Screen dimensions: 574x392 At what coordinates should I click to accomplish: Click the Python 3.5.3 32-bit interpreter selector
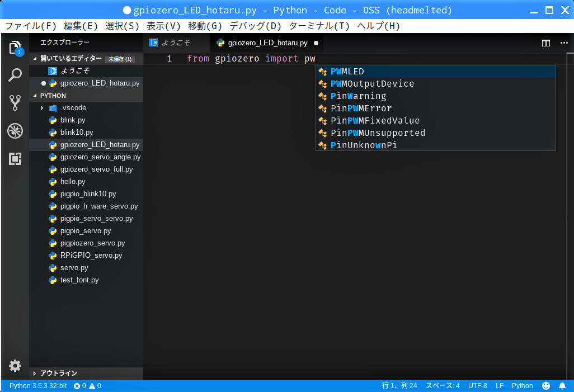click(38, 386)
